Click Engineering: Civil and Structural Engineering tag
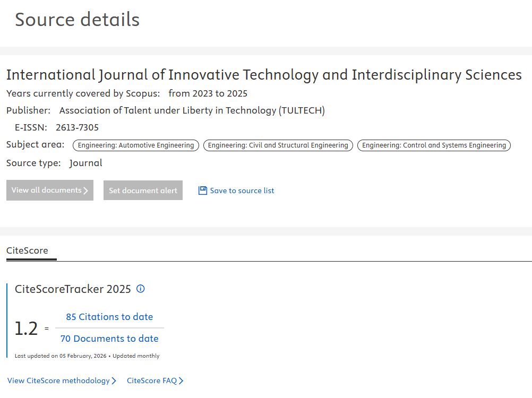Screen dimensions: 532x398 278,145
